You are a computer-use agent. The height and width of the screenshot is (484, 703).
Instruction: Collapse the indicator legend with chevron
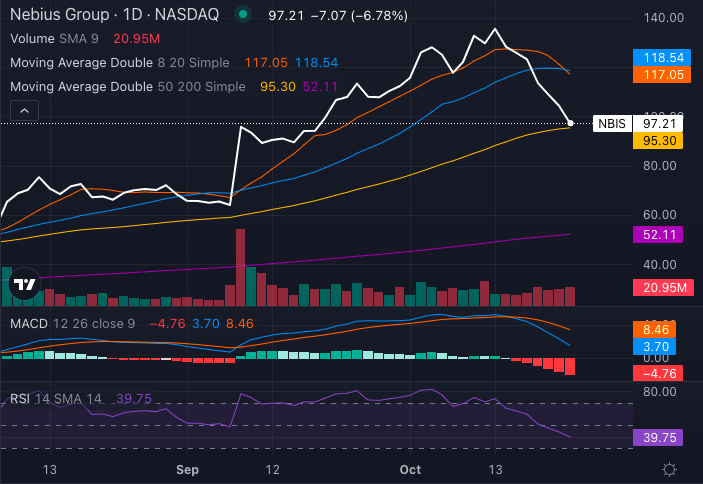(x=24, y=110)
